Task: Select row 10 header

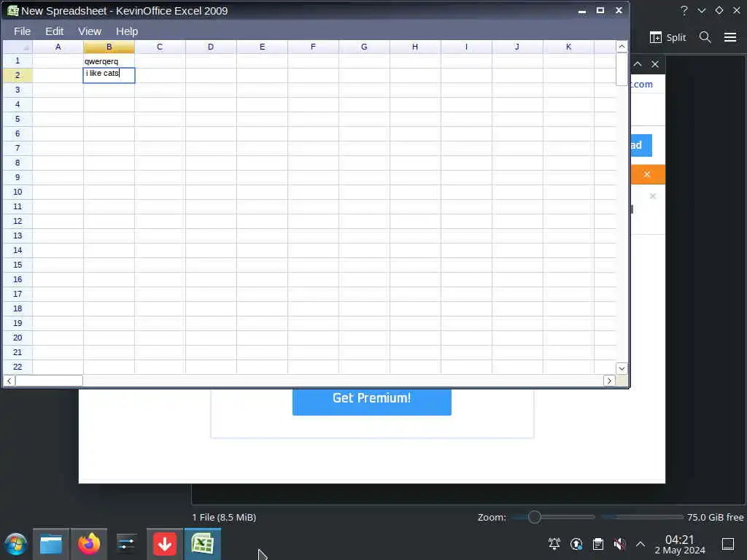Action: [x=18, y=192]
